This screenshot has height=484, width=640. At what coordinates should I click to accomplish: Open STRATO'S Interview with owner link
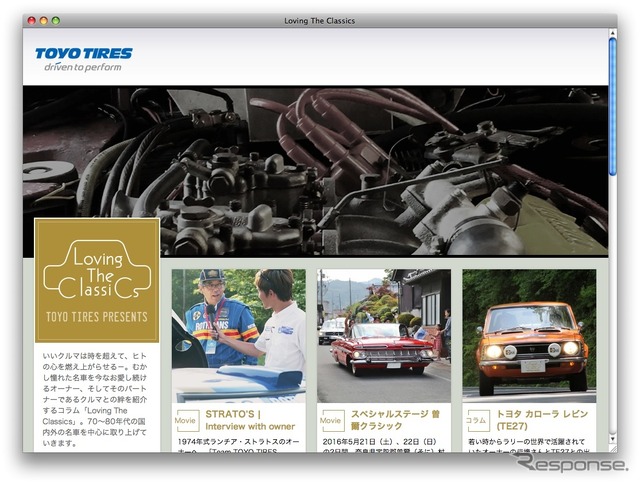tap(250, 420)
